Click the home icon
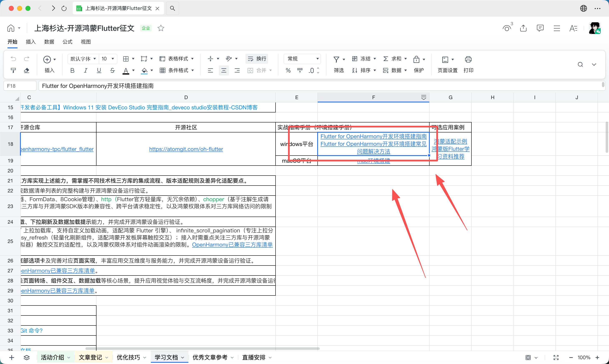The image size is (609, 364). coord(11,28)
